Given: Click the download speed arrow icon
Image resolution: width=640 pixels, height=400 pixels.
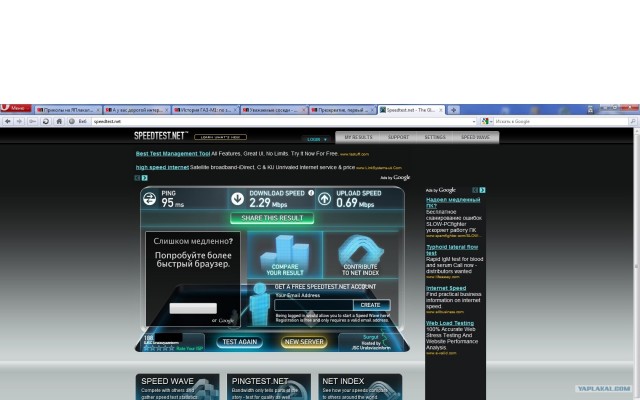Looking at the screenshot, I should pyautogui.click(x=238, y=199).
